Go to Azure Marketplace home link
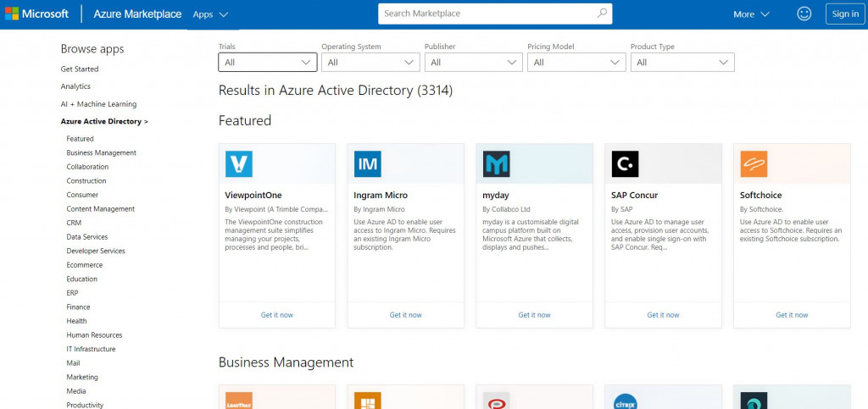Image resolution: width=868 pixels, height=409 pixels. pos(137,14)
